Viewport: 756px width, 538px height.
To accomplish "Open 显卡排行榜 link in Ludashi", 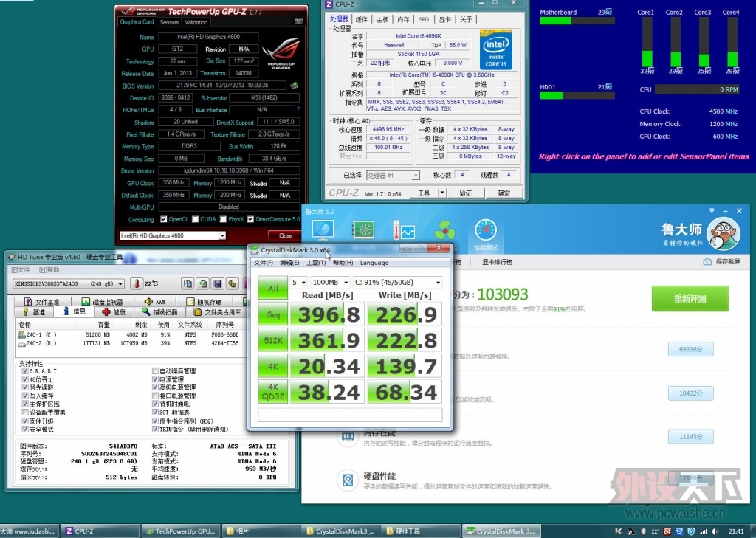I will pos(497,262).
